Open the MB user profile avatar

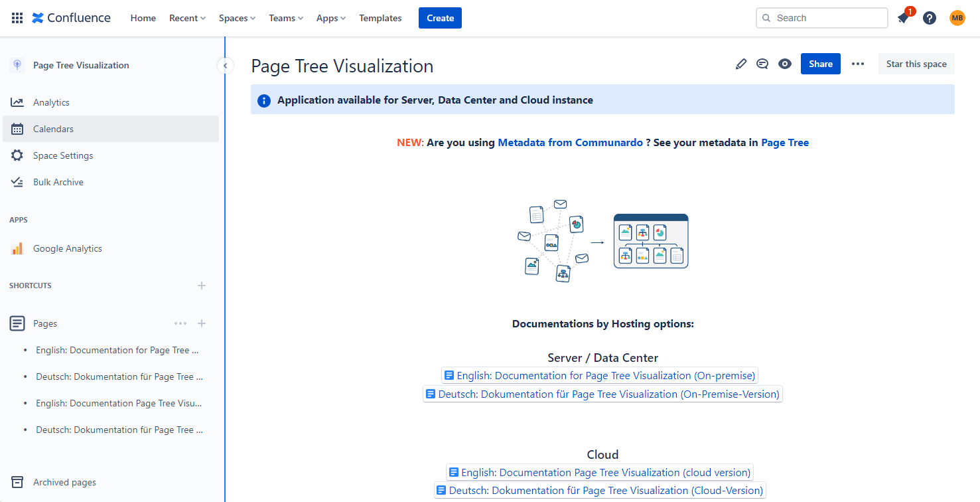point(957,18)
